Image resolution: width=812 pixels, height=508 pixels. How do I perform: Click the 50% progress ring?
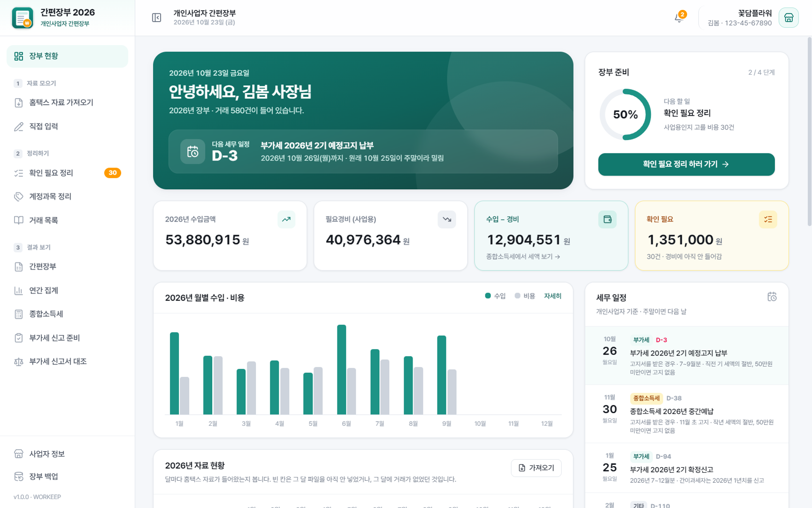625,115
